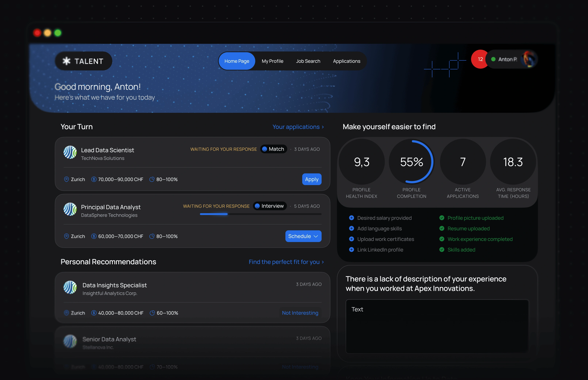Click salary icon on Lead Data Scientist card
Viewport: 588px width, 380px height.
[94, 179]
